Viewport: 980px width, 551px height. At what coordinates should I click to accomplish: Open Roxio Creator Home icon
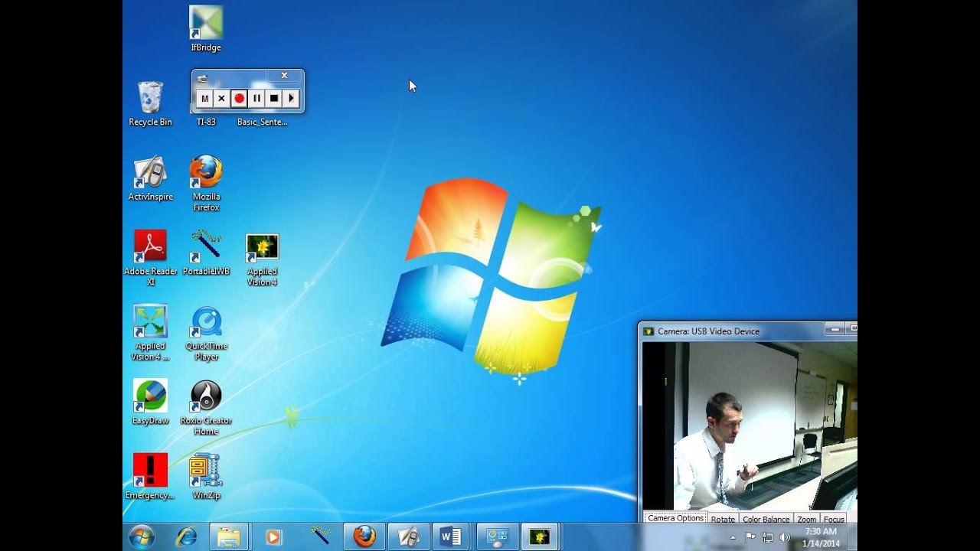pos(206,408)
